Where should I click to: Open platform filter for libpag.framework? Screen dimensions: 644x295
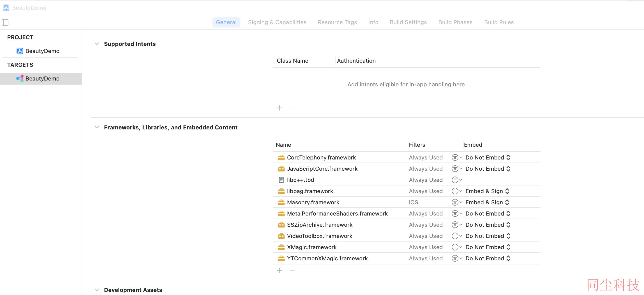click(x=457, y=191)
